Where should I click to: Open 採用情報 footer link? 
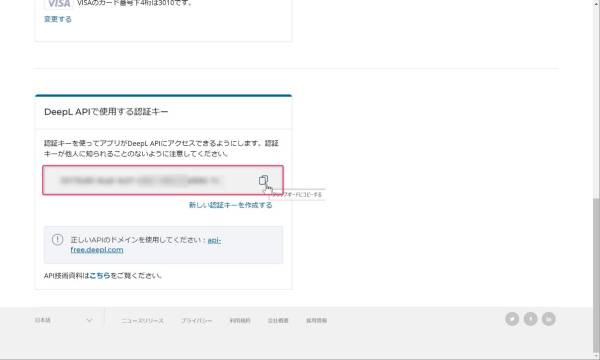316,321
